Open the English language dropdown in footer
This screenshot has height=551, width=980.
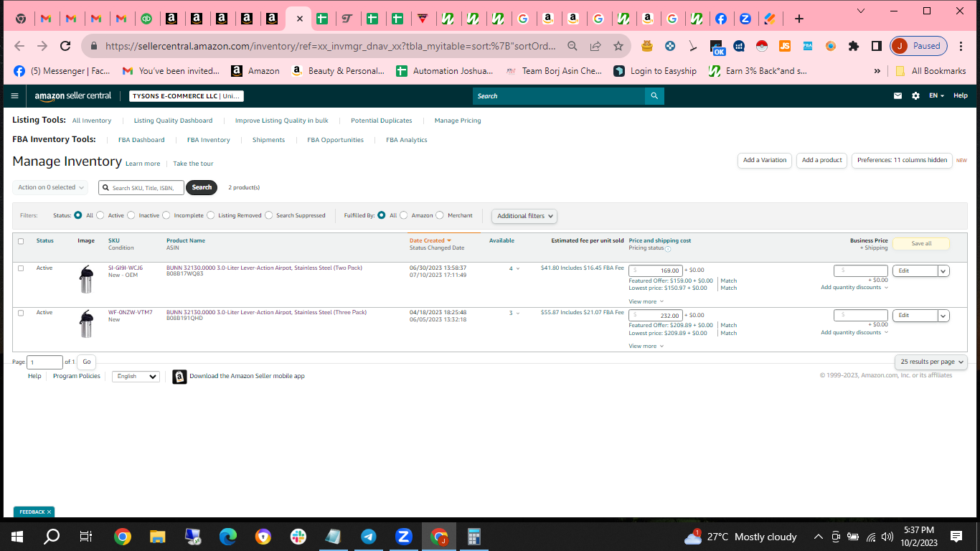point(136,377)
